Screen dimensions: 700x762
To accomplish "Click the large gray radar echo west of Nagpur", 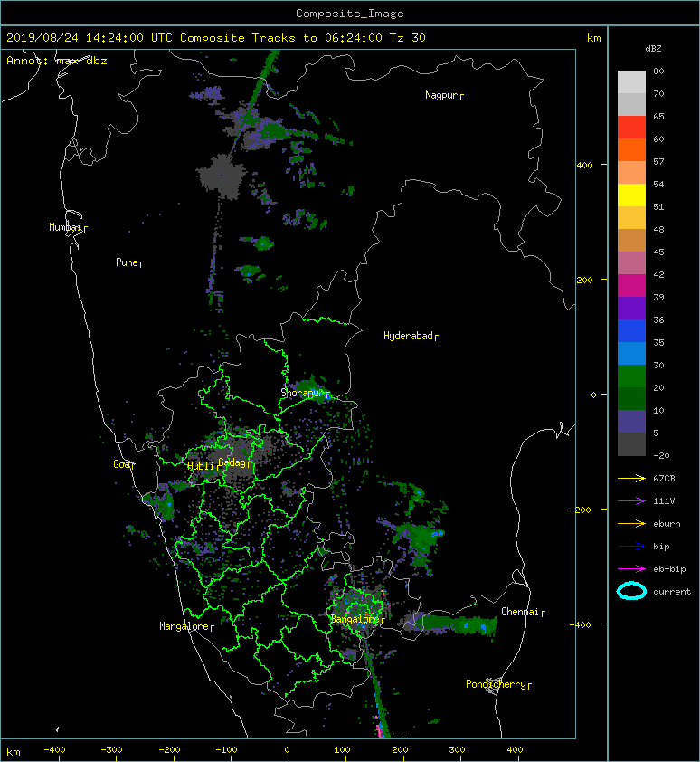I will tap(222, 176).
